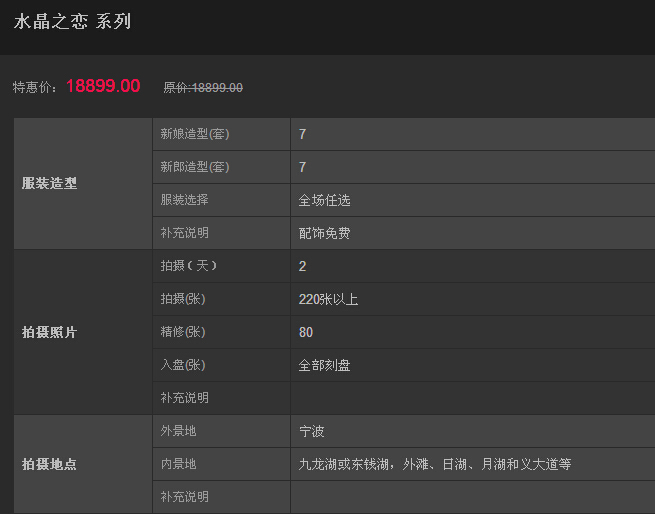Select the 220张以上 value cell

473,299
